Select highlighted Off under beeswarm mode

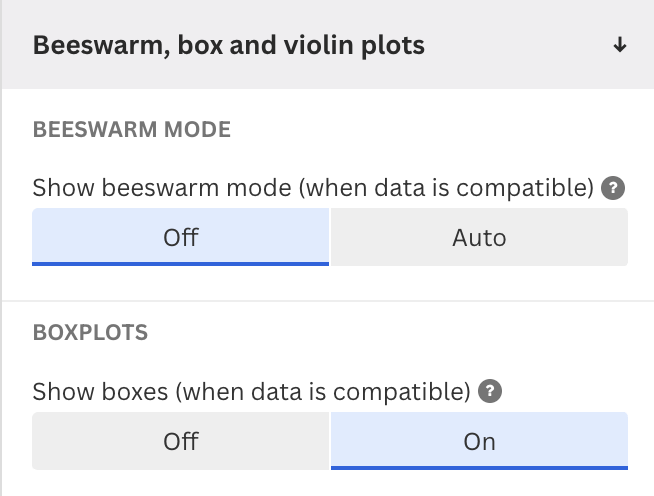[181, 237]
